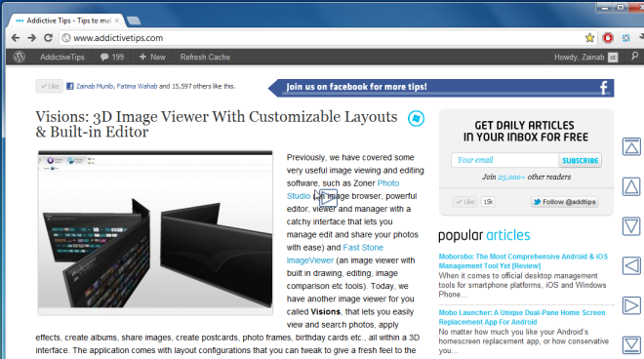Open the AddictiveTips admin bar menu

[x=62, y=58]
